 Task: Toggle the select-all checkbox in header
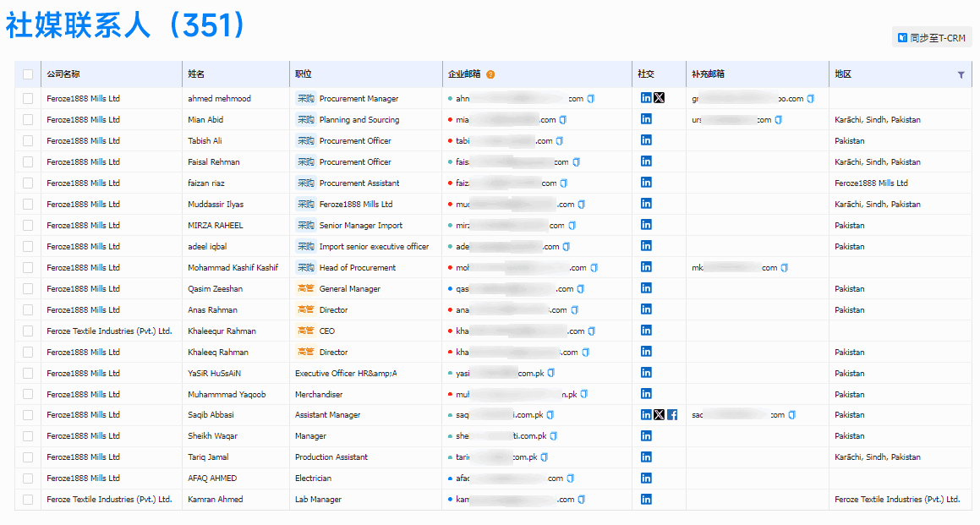[x=28, y=74]
